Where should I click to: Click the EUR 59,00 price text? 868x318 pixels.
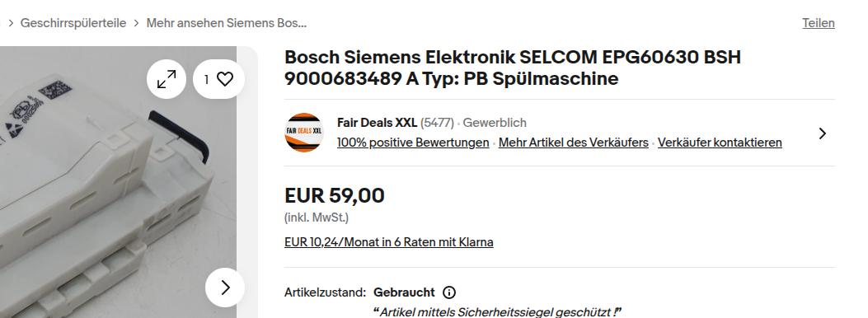[x=335, y=195]
